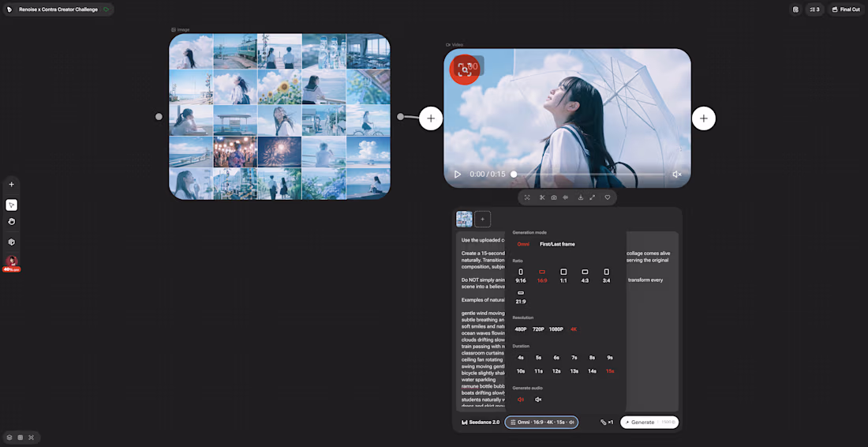
Task: Click plus button between image and video nodes
Action: tap(431, 118)
